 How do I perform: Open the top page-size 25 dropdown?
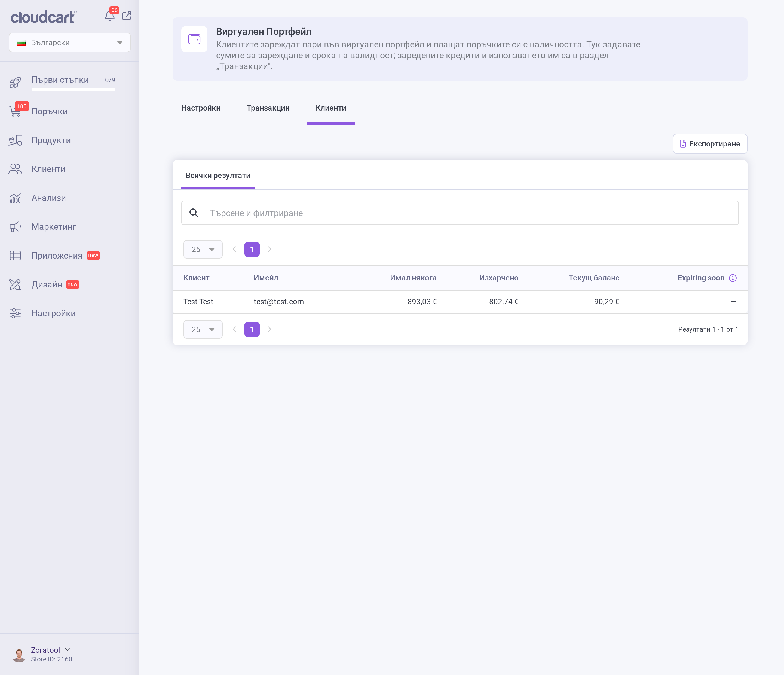[203, 249]
